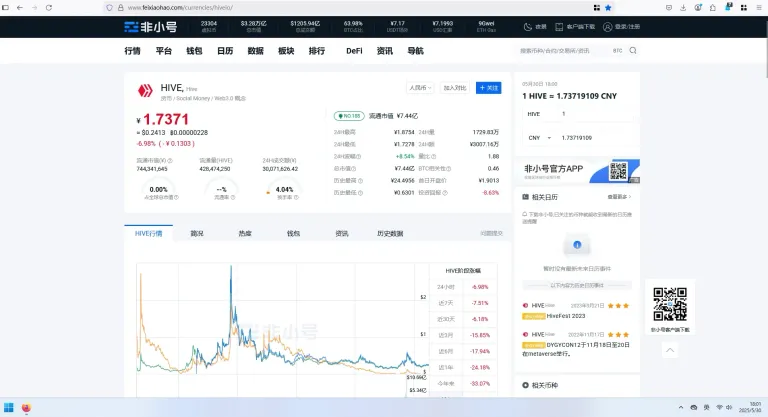Click the back-to-top arrow button
The width and height of the screenshot is (768, 417).
(x=670, y=350)
